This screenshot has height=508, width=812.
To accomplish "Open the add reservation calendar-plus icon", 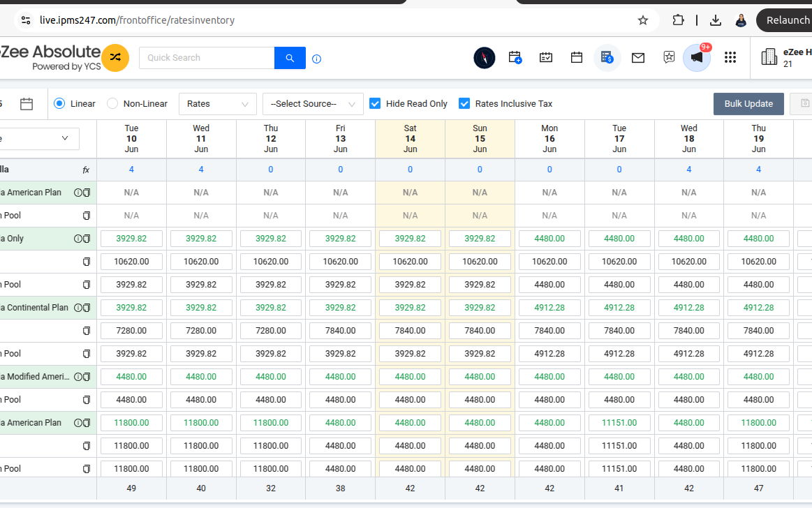I will tap(515, 58).
